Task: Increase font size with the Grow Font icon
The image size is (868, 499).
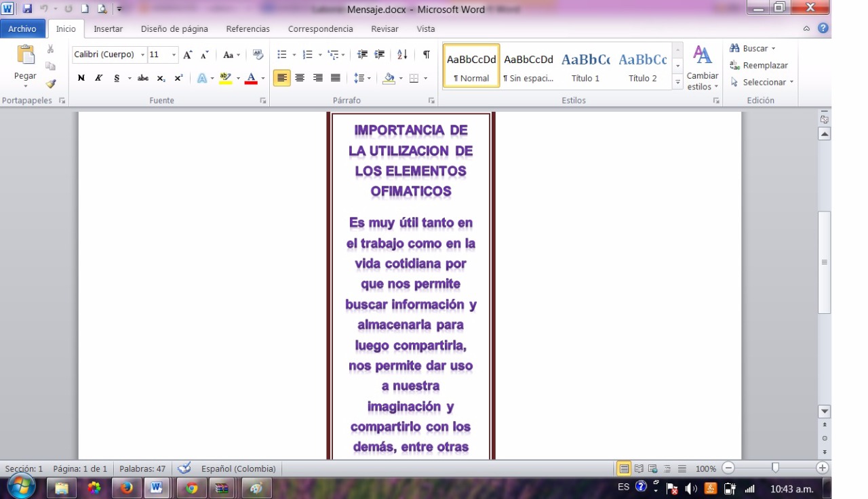Action: click(188, 55)
